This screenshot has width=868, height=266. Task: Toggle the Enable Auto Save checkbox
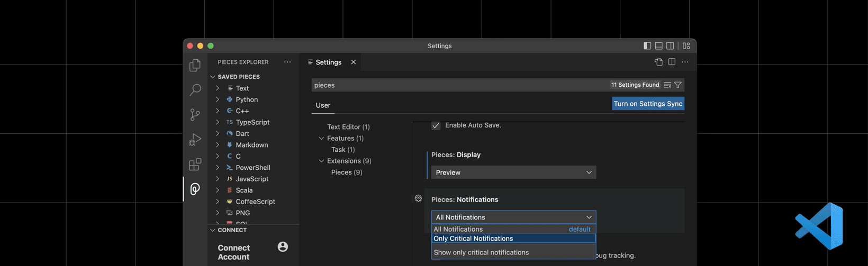[436, 125]
